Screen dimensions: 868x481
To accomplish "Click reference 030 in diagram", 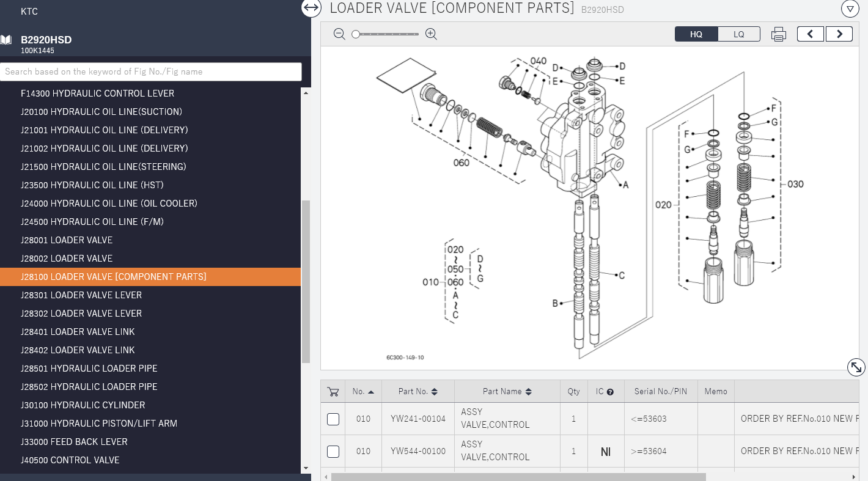I will pos(795,184).
